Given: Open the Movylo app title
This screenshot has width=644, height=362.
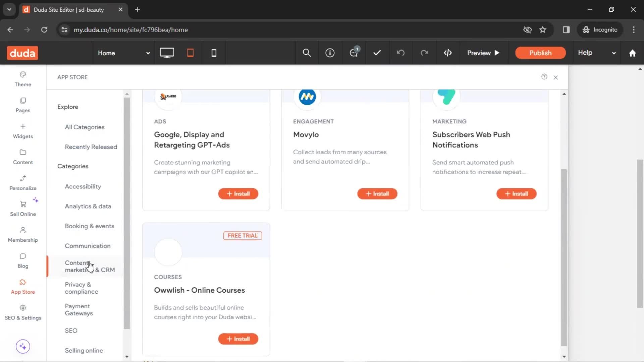Looking at the screenshot, I should (x=306, y=135).
